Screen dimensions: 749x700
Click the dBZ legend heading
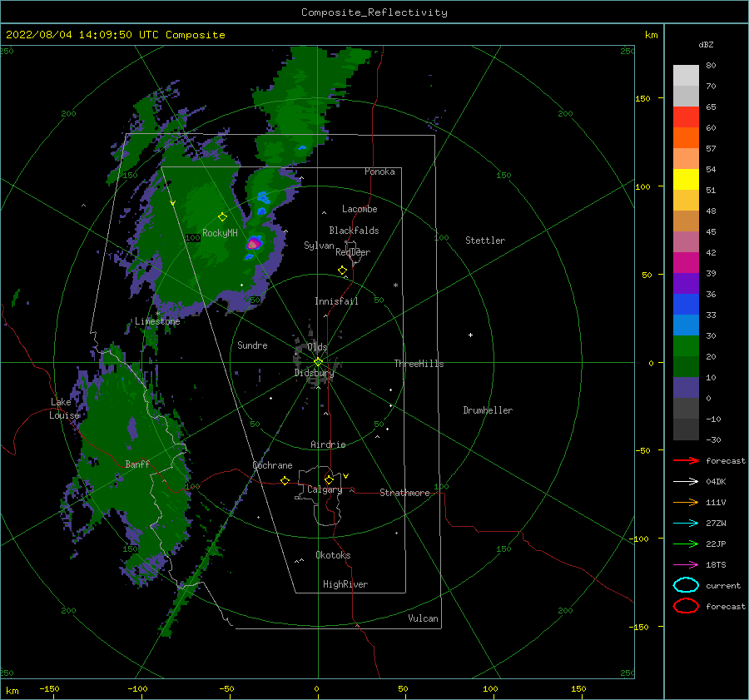tap(706, 44)
